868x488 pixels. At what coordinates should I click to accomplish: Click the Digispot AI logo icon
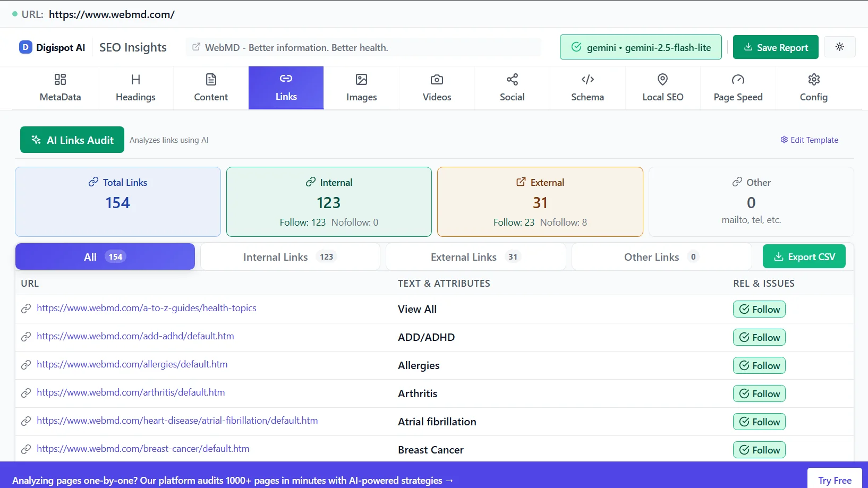pyautogui.click(x=25, y=47)
